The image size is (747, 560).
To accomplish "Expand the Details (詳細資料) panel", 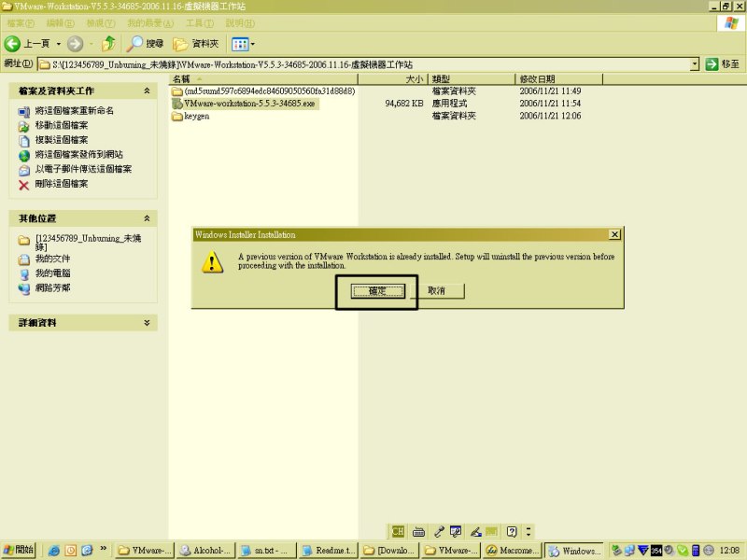I will pyautogui.click(x=147, y=322).
